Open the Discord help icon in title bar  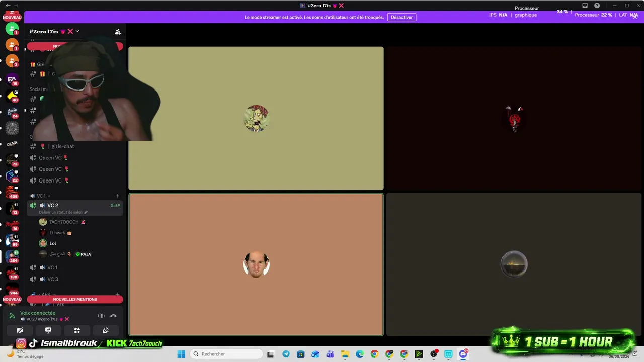(x=597, y=6)
